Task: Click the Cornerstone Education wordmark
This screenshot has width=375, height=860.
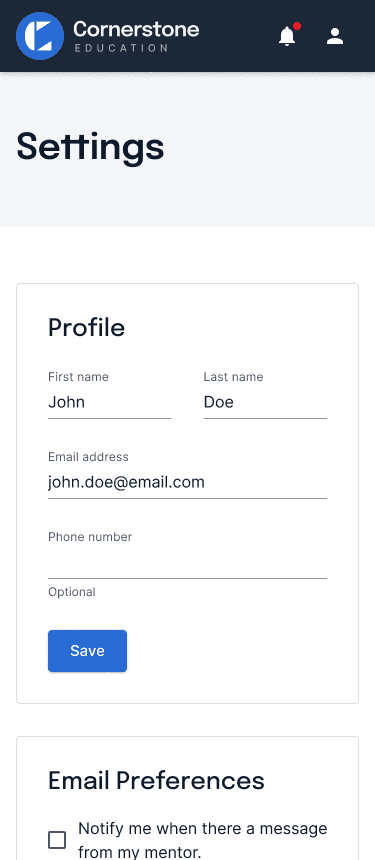Action: [136, 36]
